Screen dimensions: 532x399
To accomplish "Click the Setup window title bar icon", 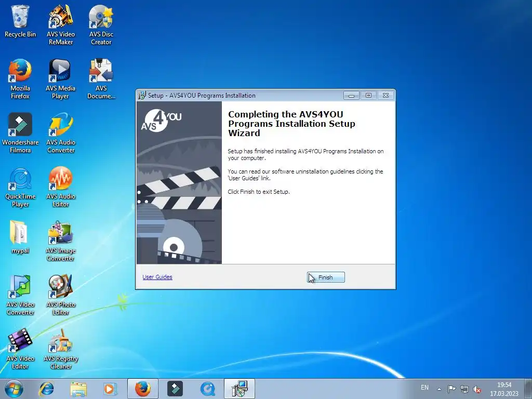I will (x=142, y=96).
